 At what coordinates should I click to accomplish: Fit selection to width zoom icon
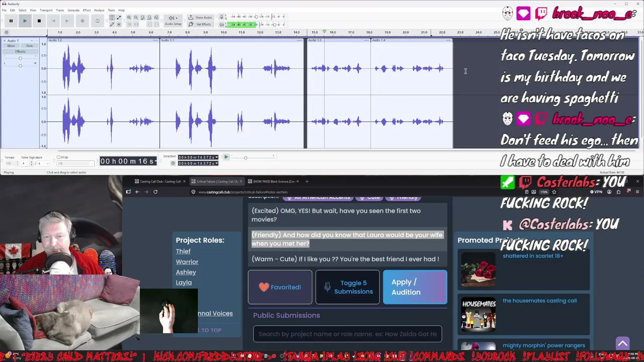point(142,18)
